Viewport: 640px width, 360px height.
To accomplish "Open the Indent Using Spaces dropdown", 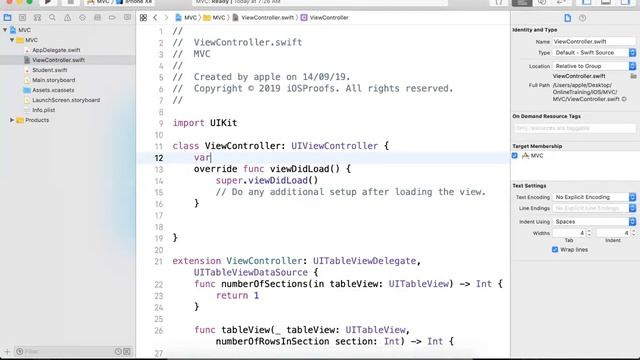I will tap(594, 222).
